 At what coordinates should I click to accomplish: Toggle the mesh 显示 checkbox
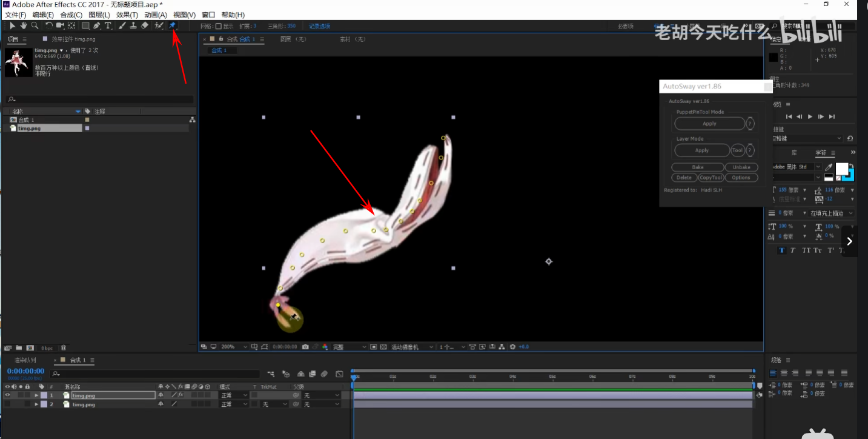219,26
